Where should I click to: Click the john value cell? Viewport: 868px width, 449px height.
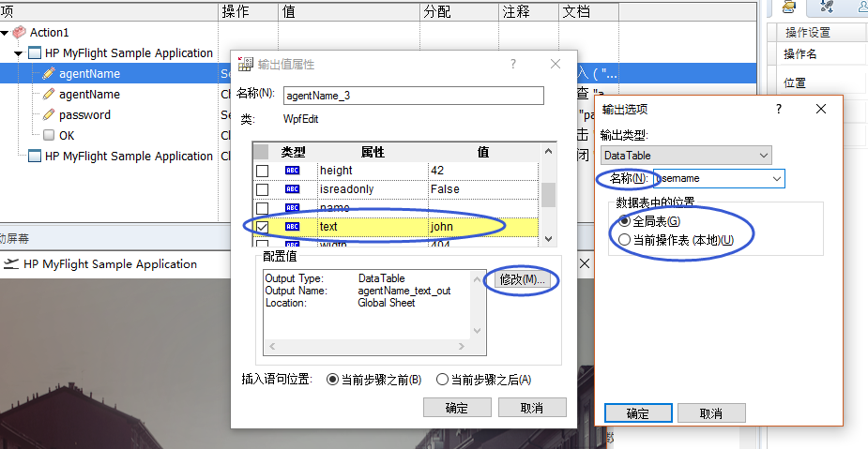point(483,227)
